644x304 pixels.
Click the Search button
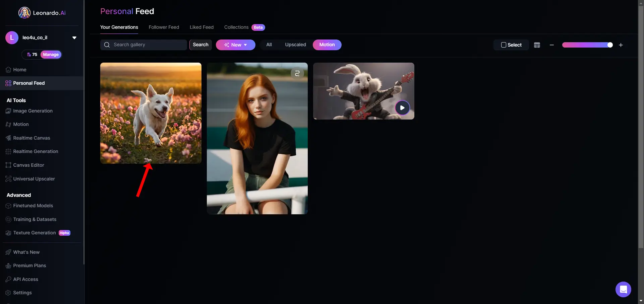200,45
